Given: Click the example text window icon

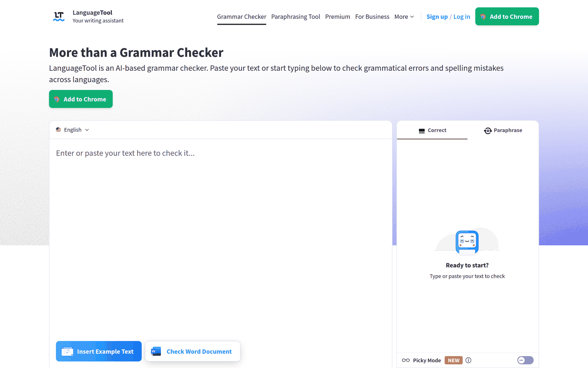Looking at the screenshot, I should coord(67,351).
